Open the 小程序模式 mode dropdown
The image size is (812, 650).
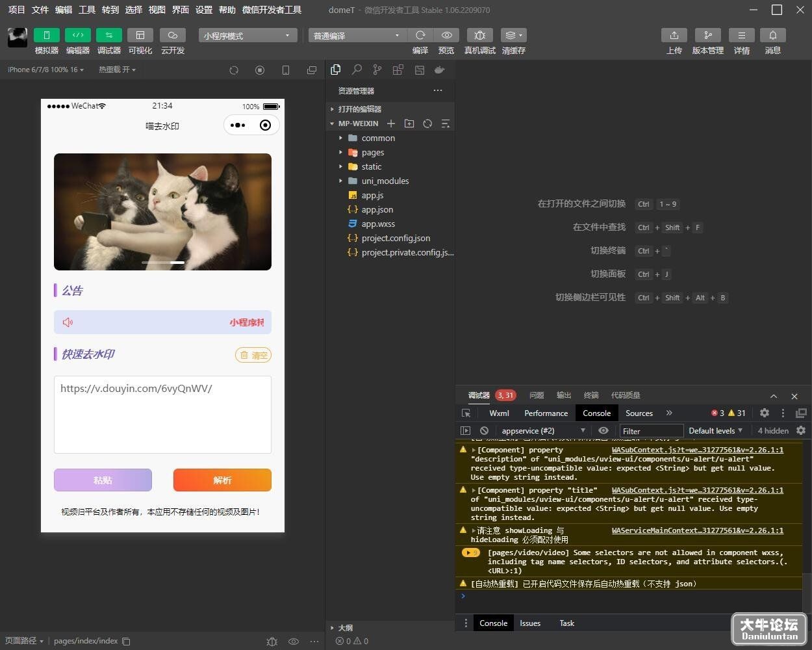(x=248, y=35)
